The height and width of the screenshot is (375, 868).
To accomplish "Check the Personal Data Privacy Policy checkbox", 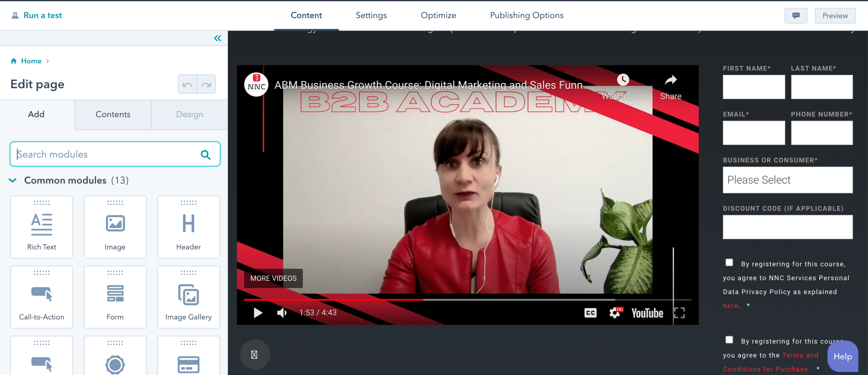I will [729, 263].
